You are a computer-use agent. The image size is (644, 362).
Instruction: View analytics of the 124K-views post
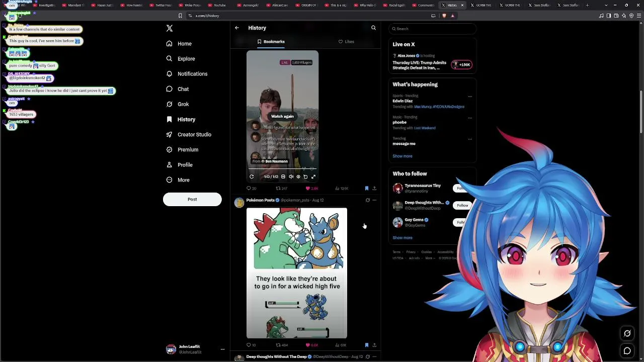[x=342, y=189]
